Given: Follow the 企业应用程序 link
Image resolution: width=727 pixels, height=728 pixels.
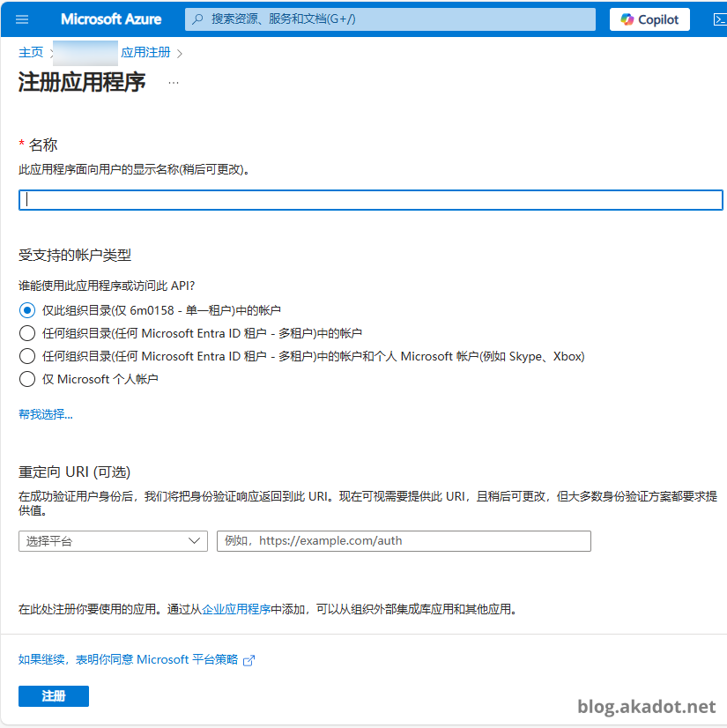Looking at the screenshot, I should [236, 609].
